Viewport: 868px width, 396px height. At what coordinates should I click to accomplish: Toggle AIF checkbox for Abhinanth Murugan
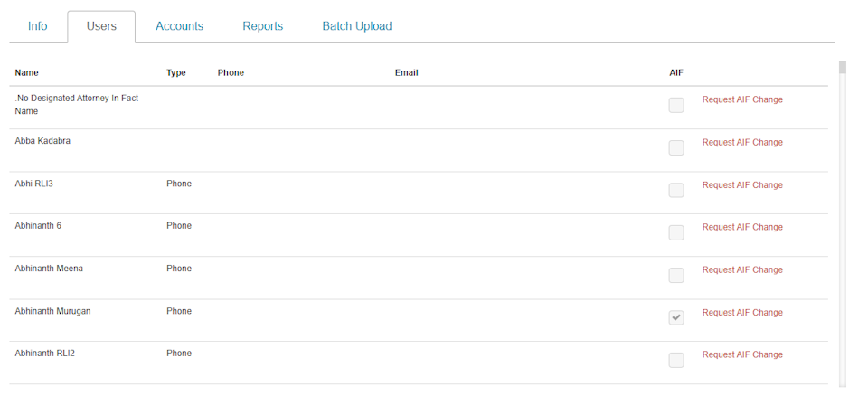tap(676, 318)
